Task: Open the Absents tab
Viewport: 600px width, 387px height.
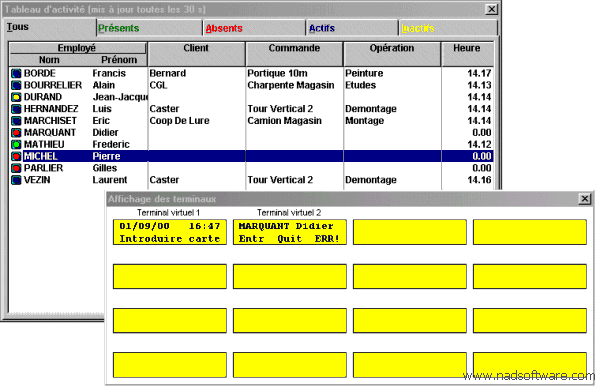Action: [x=254, y=28]
